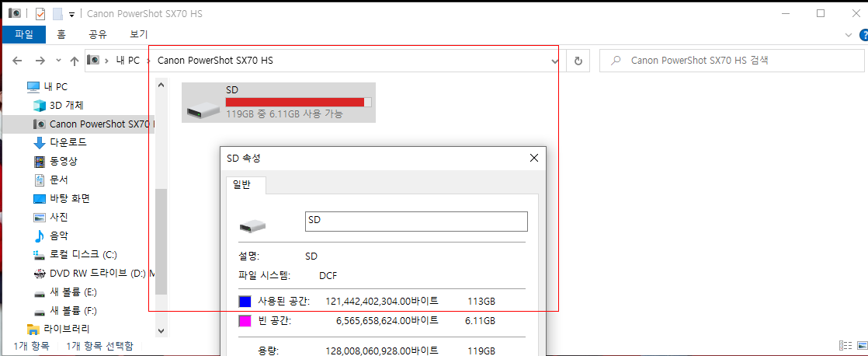Image resolution: width=868 pixels, height=356 pixels.
Task: Click the refresh button beside address bar
Action: pyautogui.click(x=578, y=61)
